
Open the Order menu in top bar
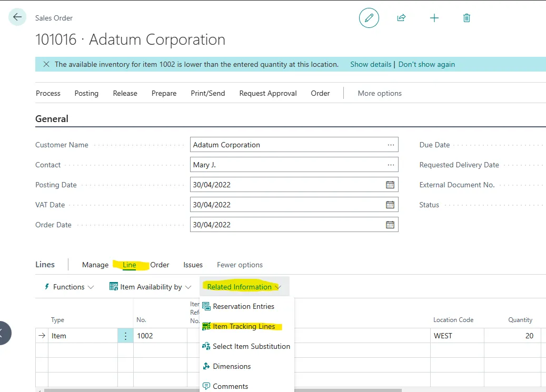coord(320,93)
